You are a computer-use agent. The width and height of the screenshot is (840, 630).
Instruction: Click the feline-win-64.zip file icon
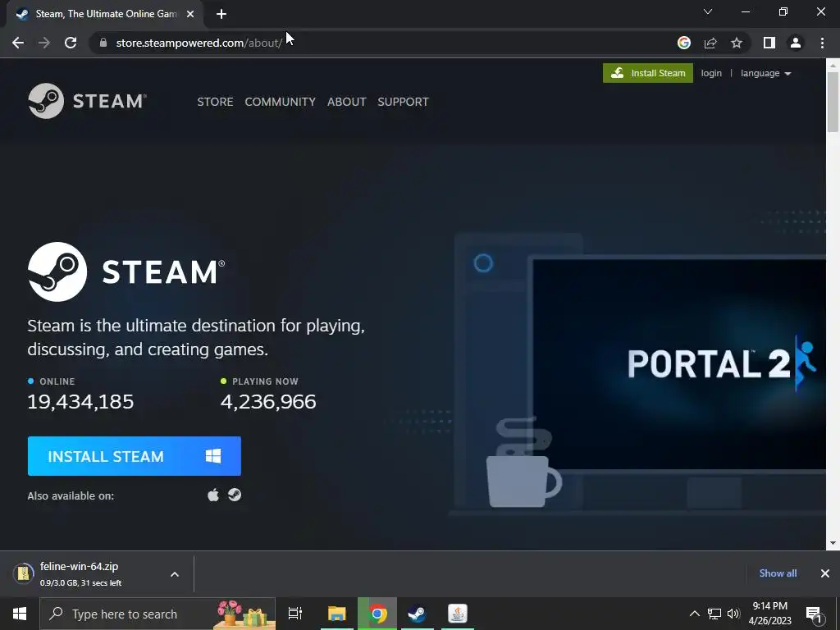[x=23, y=573]
